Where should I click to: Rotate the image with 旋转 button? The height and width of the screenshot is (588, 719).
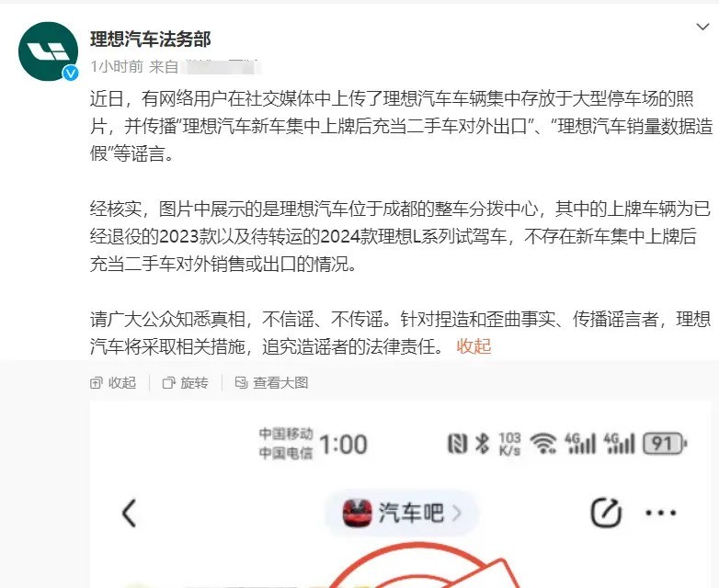[x=185, y=383]
